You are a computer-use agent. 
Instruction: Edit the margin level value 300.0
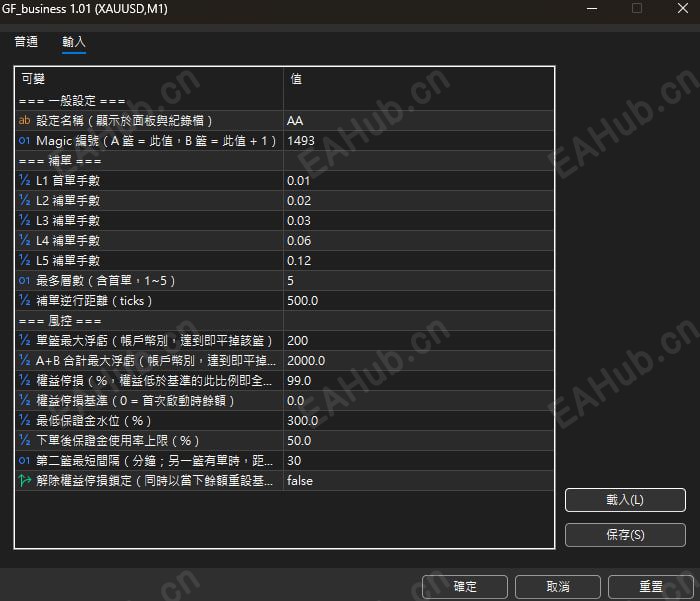(x=418, y=421)
